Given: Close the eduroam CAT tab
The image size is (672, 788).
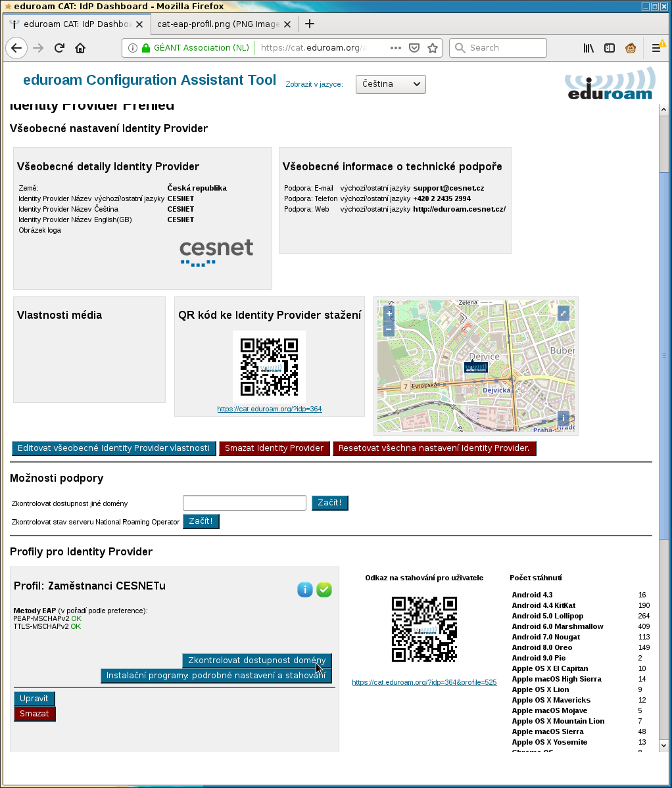Looking at the screenshot, I should tap(139, 24).
